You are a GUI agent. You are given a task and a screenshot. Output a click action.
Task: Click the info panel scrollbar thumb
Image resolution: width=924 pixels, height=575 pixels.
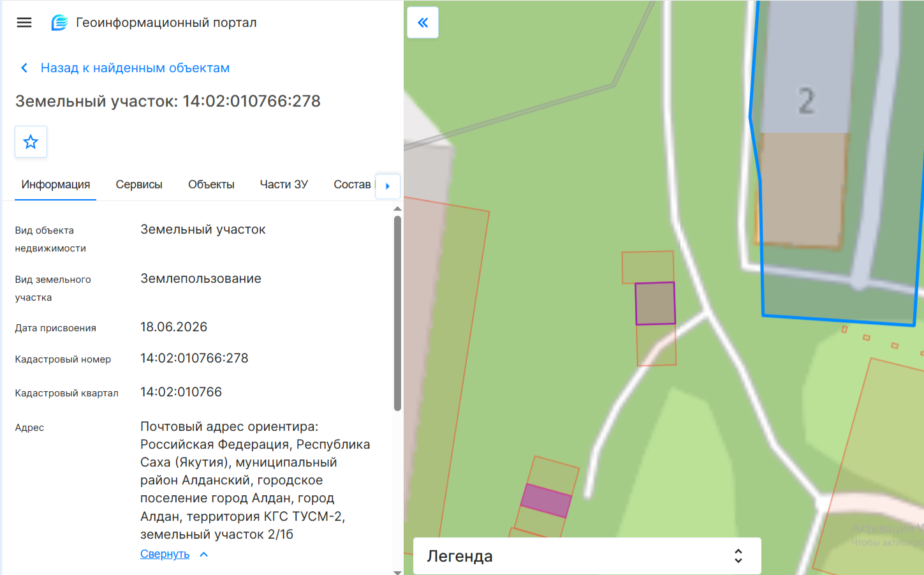coord(397,313)
